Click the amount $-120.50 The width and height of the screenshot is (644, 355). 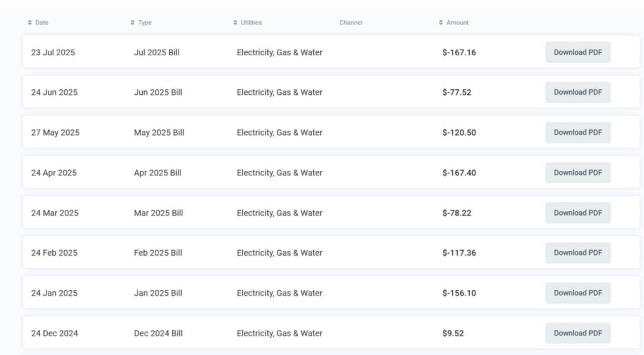click(x=459, y=133)
